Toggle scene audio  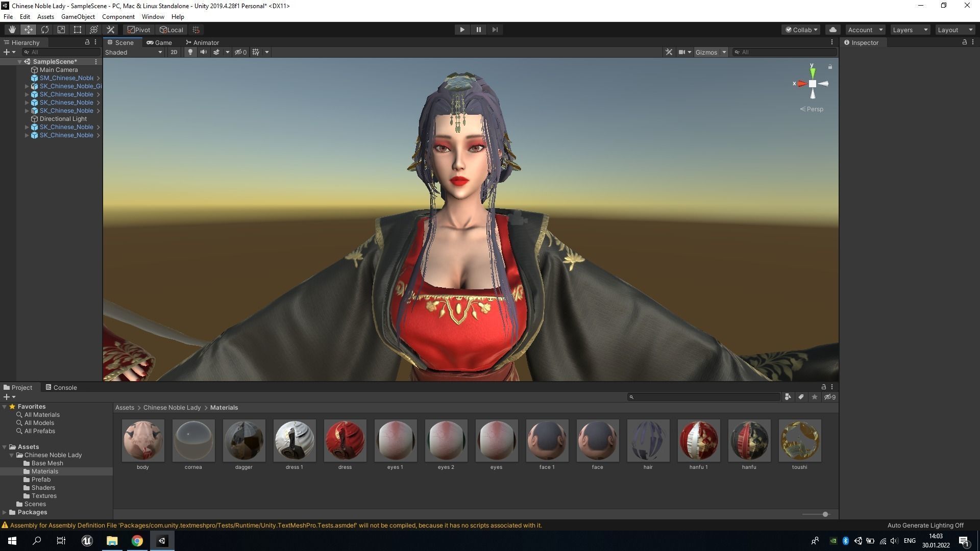(203, 52)
